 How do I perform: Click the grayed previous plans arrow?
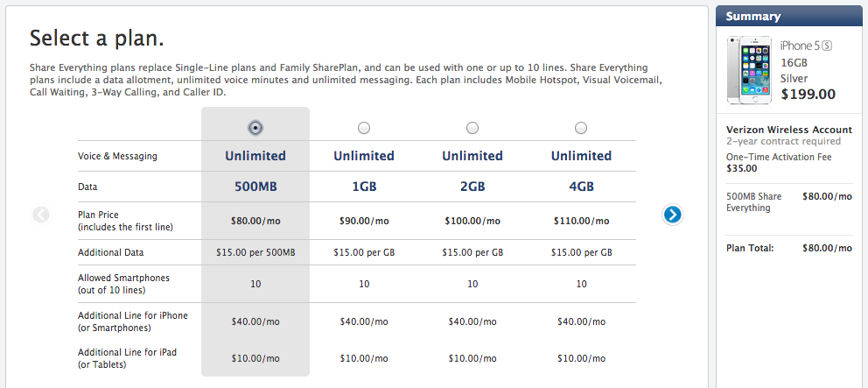41,215
